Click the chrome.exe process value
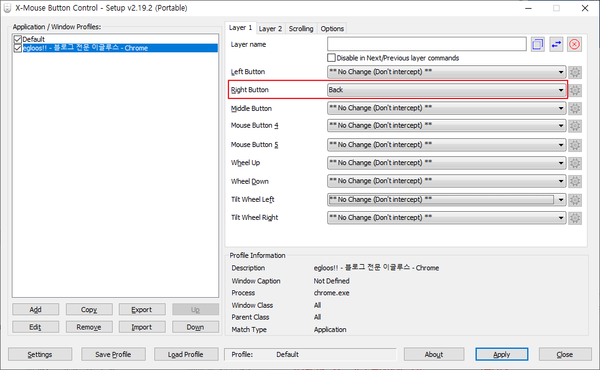 [331, 293]
